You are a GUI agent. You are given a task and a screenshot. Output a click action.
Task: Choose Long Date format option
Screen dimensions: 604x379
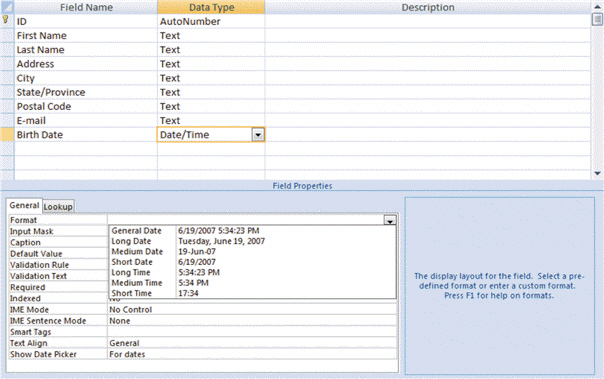253,241
